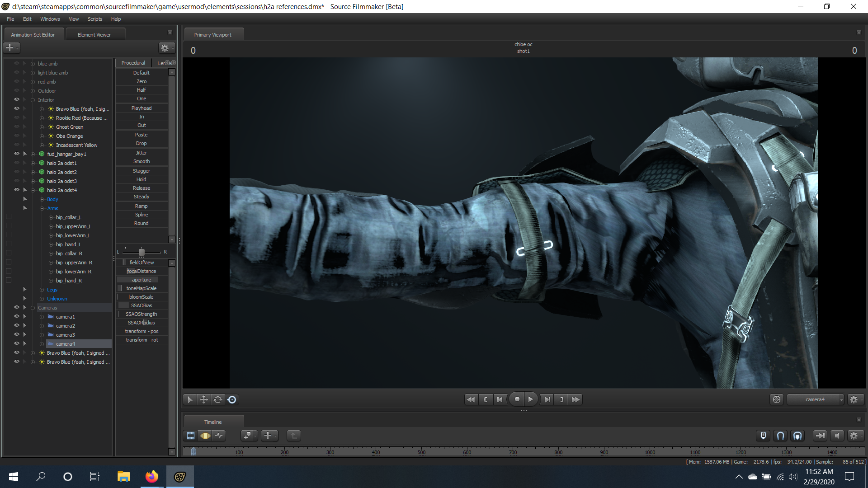Click the fieldOfView control slider

[x=142, y=263]
